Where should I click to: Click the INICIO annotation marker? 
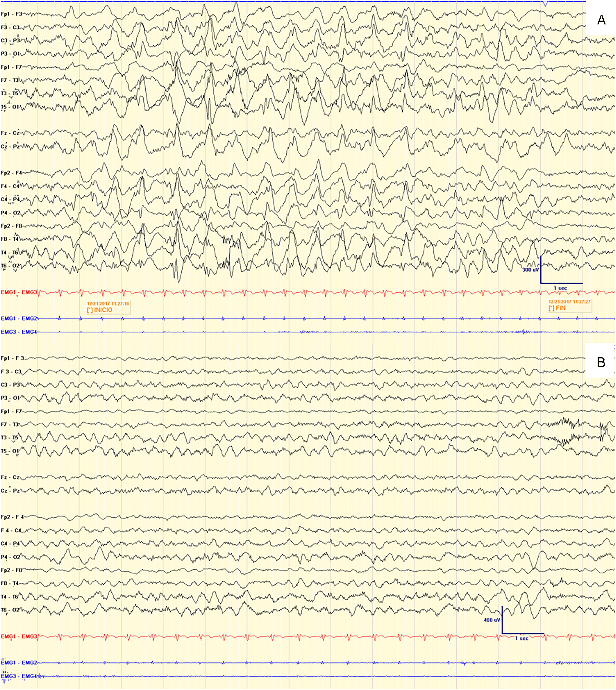[x=100, y=310]
